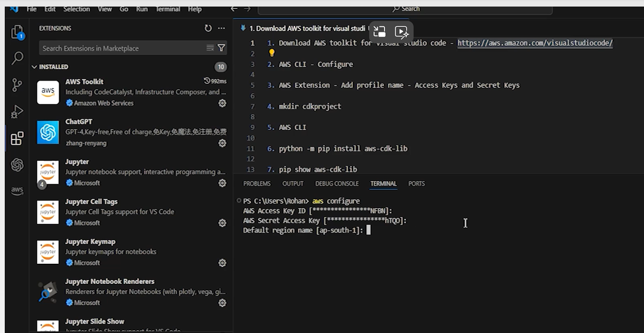Switch to the PORTS panel tab
The width and height of the screenshot is (644, 333).
[417, 184]
